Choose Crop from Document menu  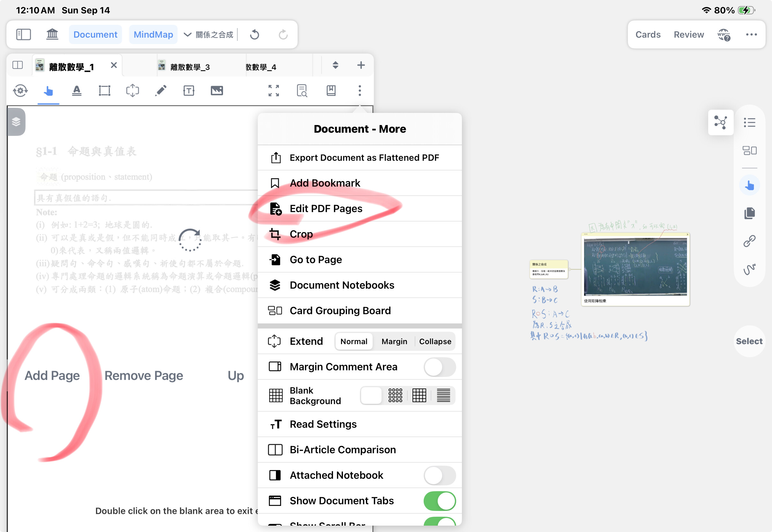(360, 234)
